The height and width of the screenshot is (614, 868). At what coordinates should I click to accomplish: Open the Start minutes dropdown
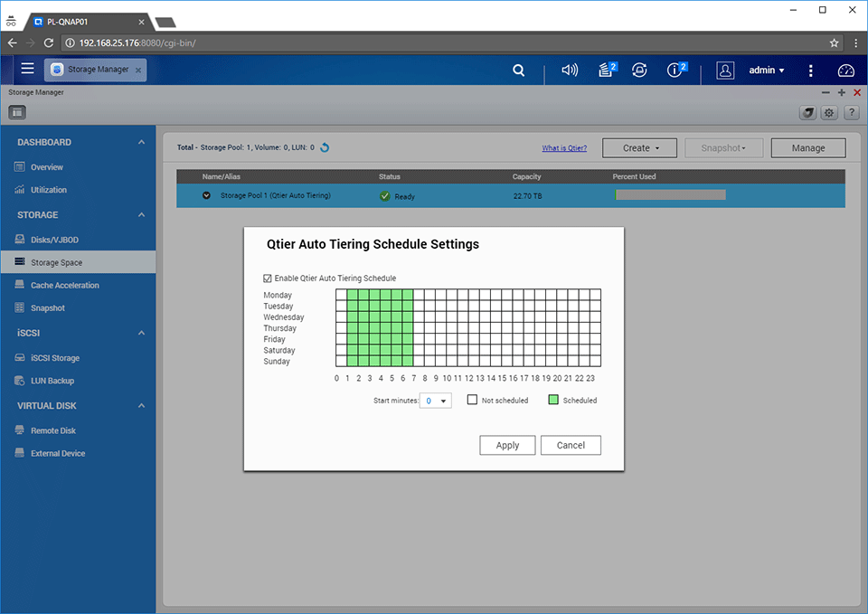coord(436,401)
